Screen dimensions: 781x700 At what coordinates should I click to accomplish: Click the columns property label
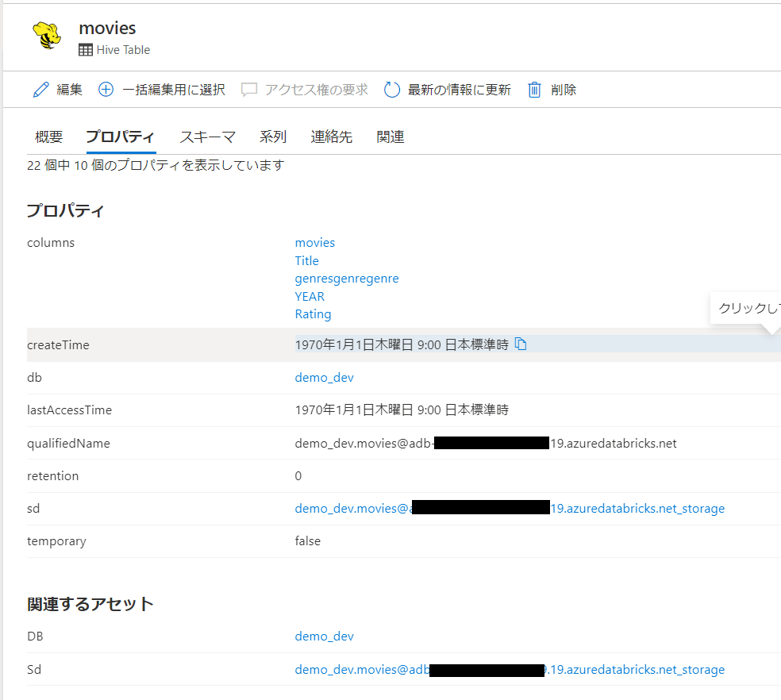[x=51, y=243]
